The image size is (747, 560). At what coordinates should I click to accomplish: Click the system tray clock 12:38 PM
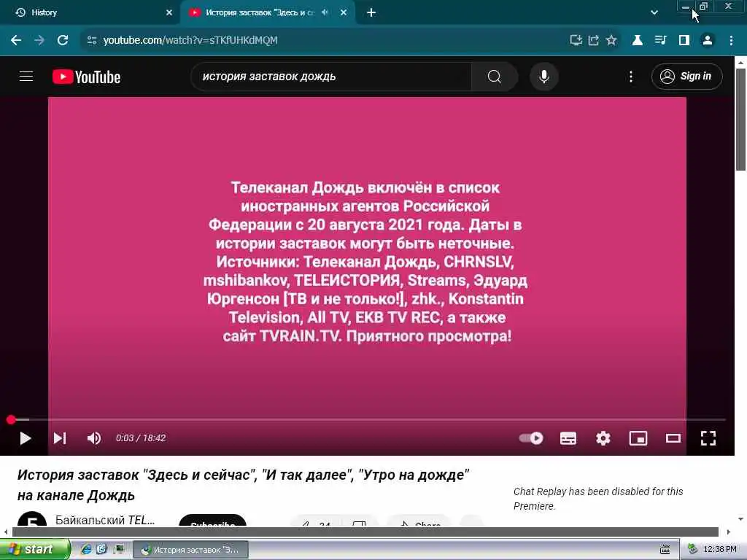pos(720,550)
